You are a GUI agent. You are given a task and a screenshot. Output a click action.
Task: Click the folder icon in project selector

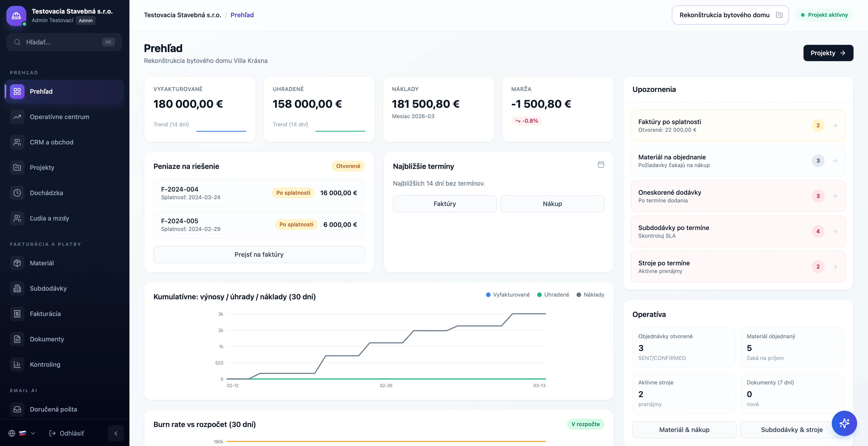tap(779, 15)
